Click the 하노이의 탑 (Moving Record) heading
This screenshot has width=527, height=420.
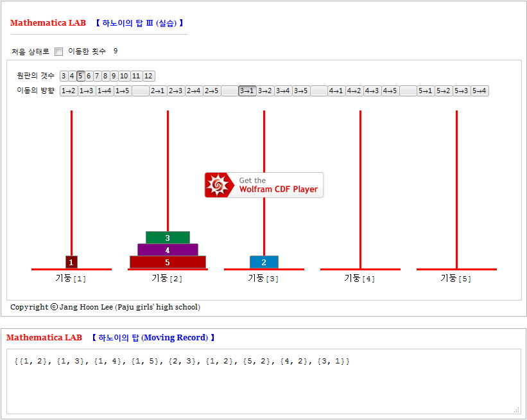[x=153, y=338]
